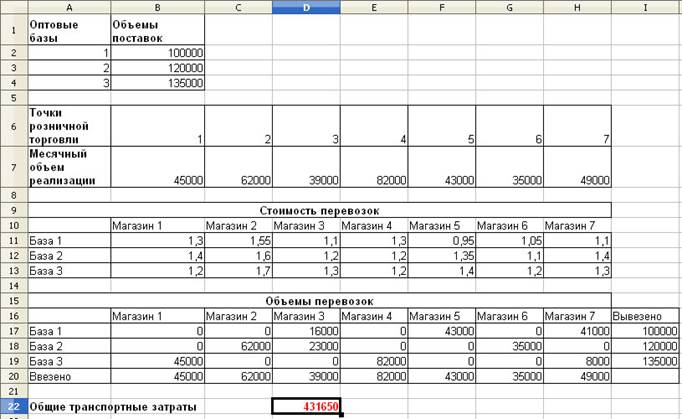This screenshot has height=419, width=682.
Task: Select shipment cell 41000 in row 17
Action: [x=577, y=331]
